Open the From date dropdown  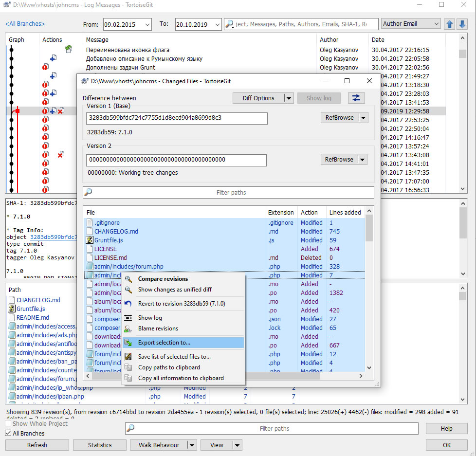click(147, 24)
